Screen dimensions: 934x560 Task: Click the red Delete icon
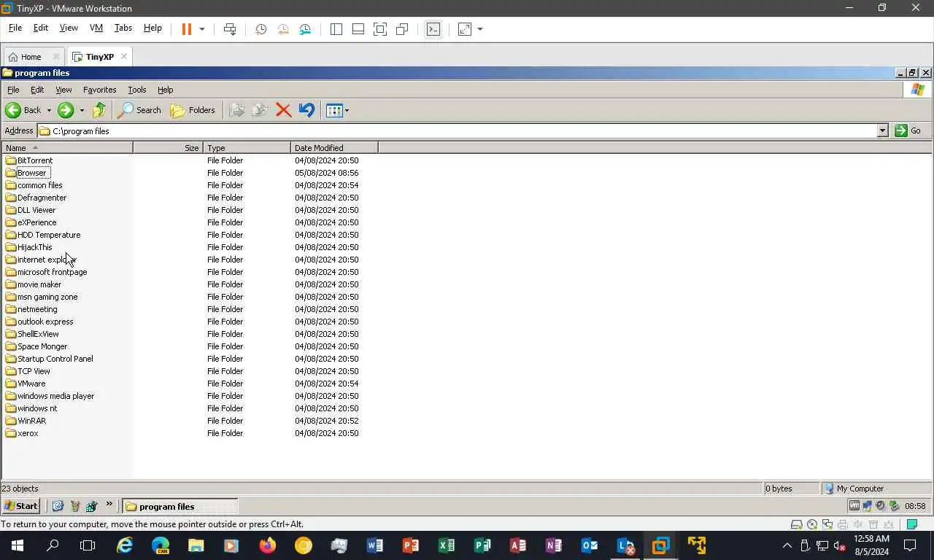[283, 110]
